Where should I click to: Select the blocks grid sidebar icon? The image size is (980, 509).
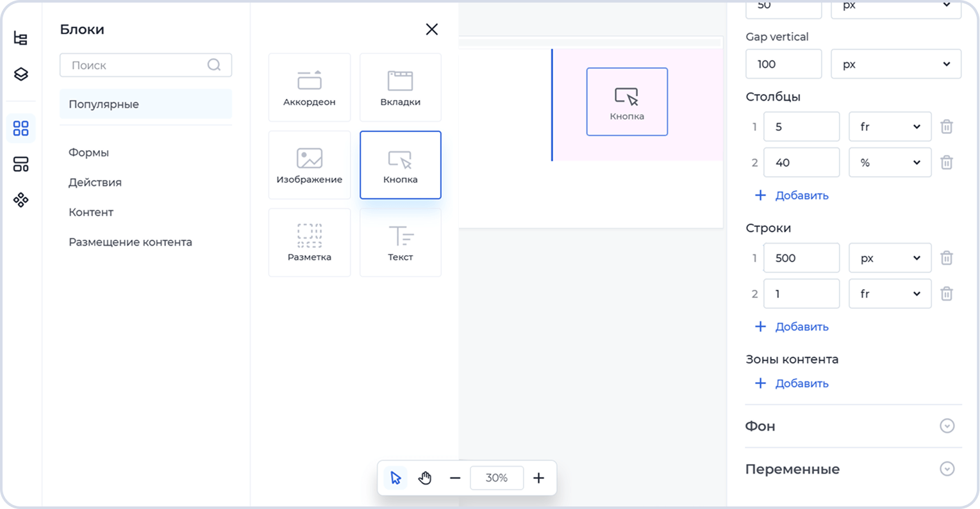pyautogui.click(x=21, y=128)
